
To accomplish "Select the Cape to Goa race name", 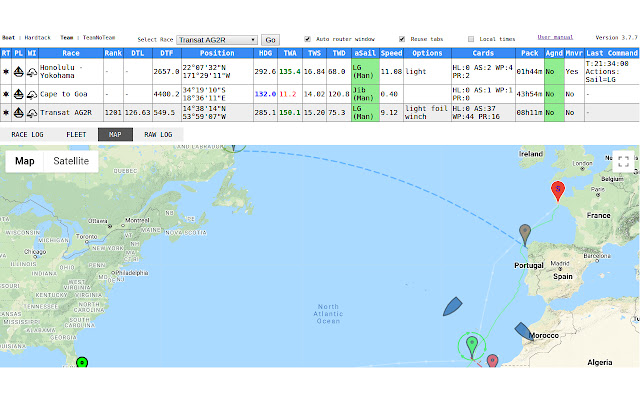I will tap(64, 94).
